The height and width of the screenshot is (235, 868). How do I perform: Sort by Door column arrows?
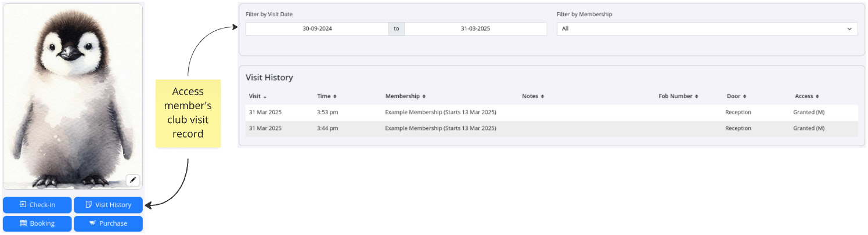pos(745,96)
